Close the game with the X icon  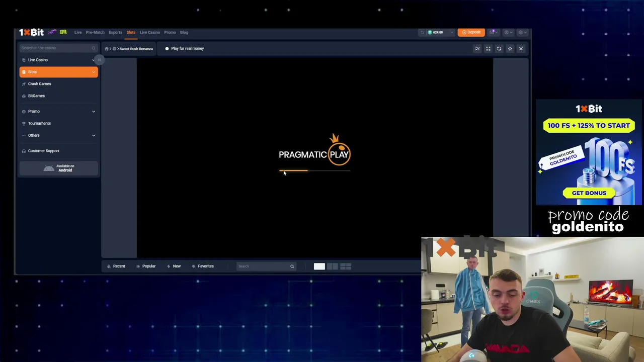click(521, 49)
